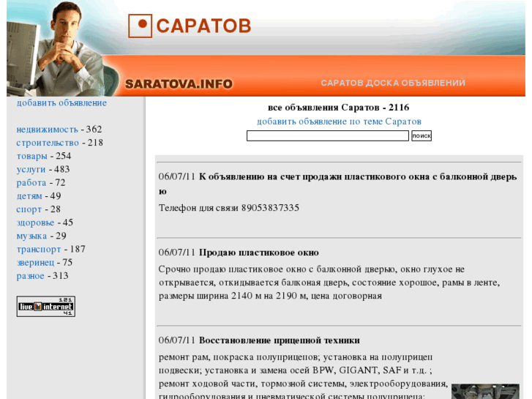The image size is (532, 399).
Task: Click the SARATOVA.INFO site title
Action: [179, 84]
